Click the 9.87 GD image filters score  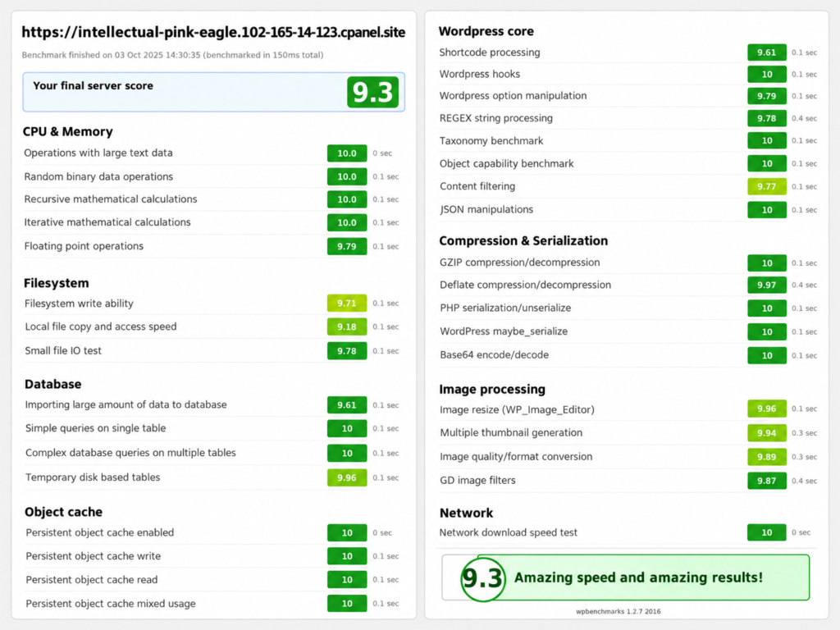coord(767,481)
